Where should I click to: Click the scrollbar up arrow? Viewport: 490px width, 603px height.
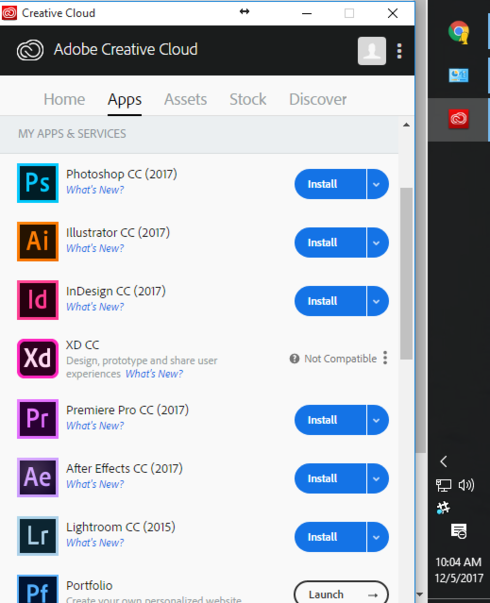406,125
